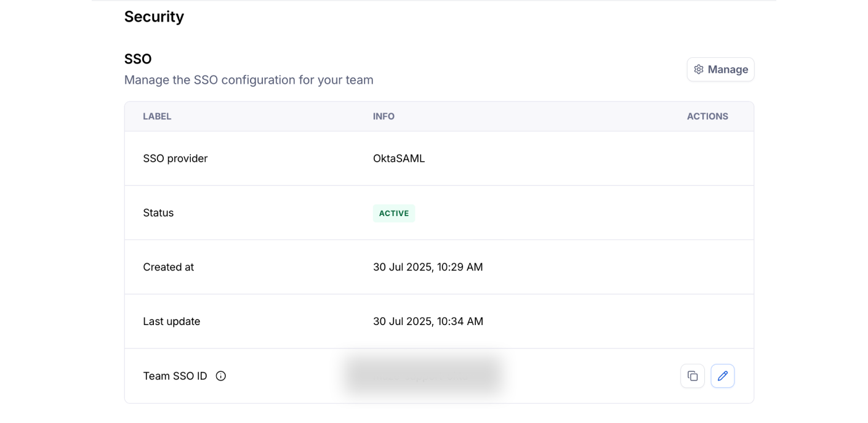Click the Manage SSO button

pyautogui.click(x=720, y=70)
